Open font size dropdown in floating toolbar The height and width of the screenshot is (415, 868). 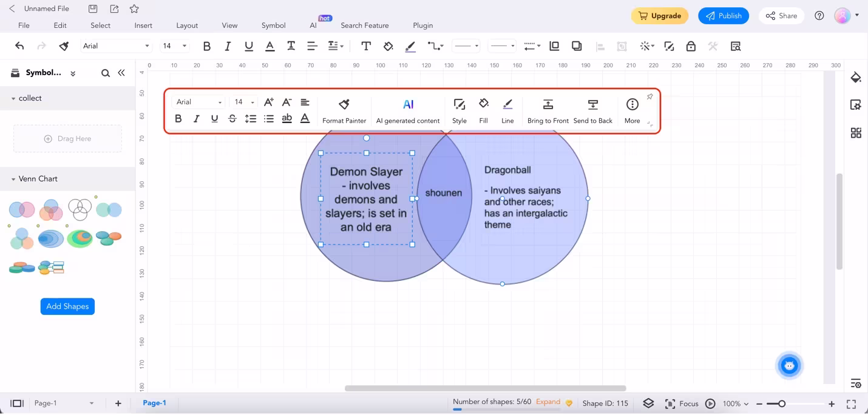(245, 102)
